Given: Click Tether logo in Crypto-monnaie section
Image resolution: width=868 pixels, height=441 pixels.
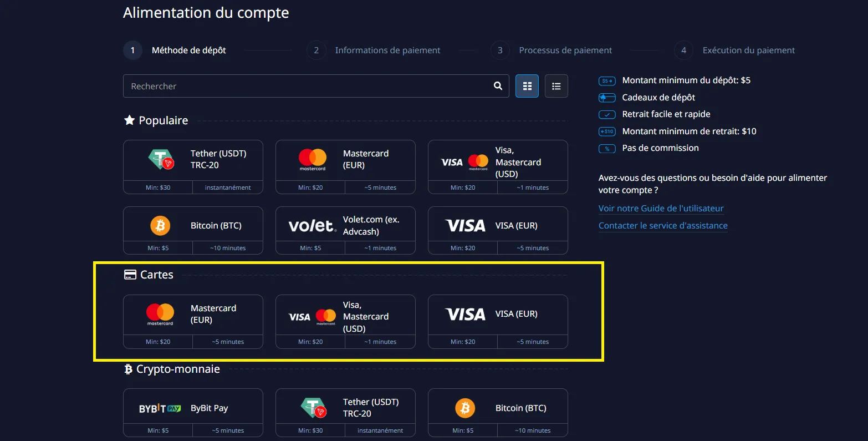Looking at the screenshot, I should (x=314, y=408).
